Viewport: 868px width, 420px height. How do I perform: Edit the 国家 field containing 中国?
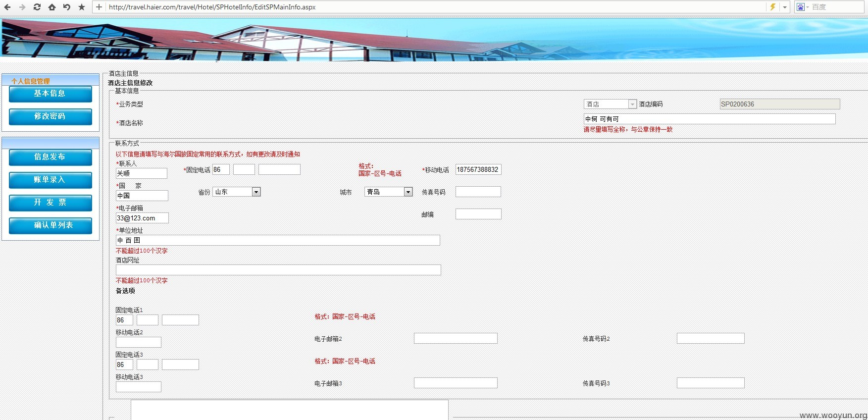tap(142, 196)
